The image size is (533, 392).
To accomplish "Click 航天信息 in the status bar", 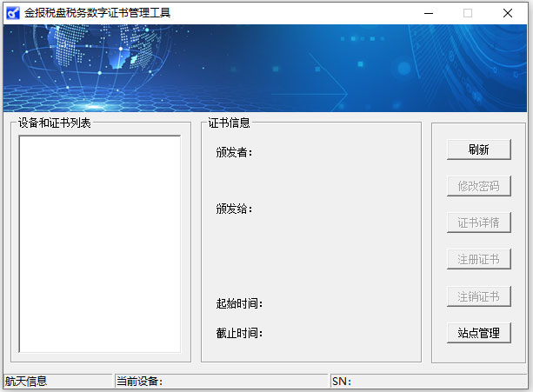I will click(26, 381).
